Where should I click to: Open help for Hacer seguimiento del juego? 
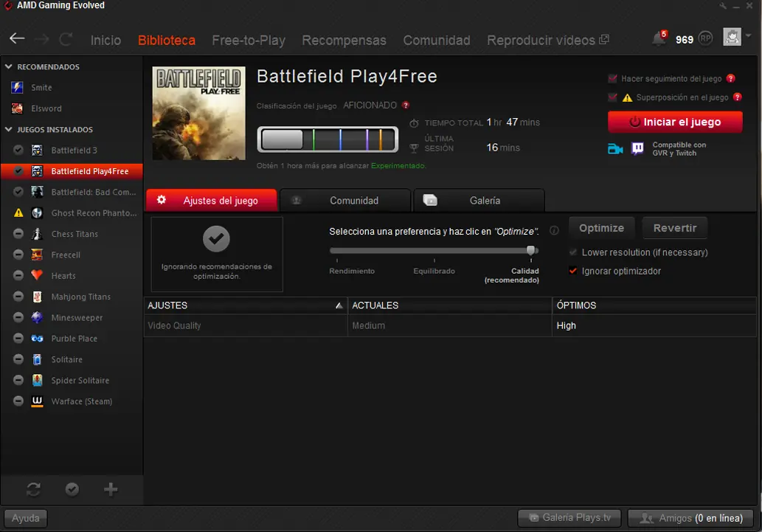tap(730, 78)
